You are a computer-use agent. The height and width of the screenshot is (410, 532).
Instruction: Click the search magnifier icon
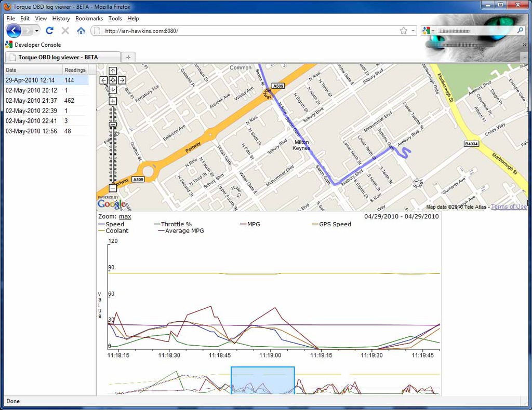(x=521, y=31)
